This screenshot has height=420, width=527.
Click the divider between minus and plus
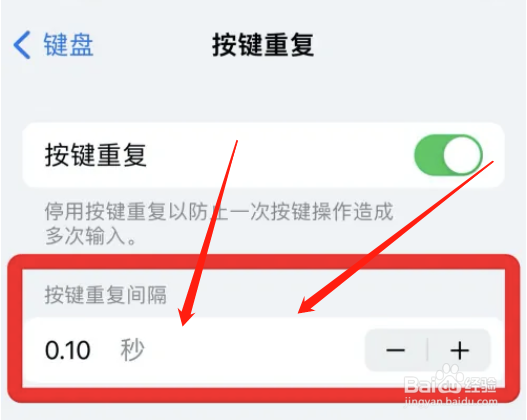[428, 350]
